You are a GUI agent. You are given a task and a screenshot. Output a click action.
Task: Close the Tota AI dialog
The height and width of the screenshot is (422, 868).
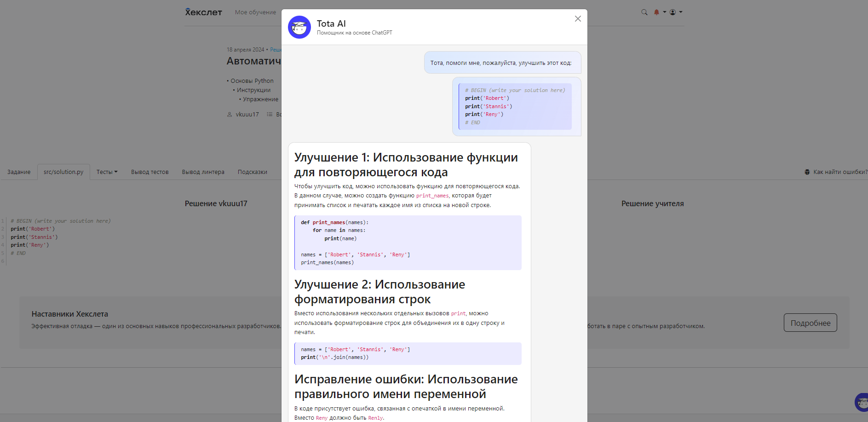(578, 19)
